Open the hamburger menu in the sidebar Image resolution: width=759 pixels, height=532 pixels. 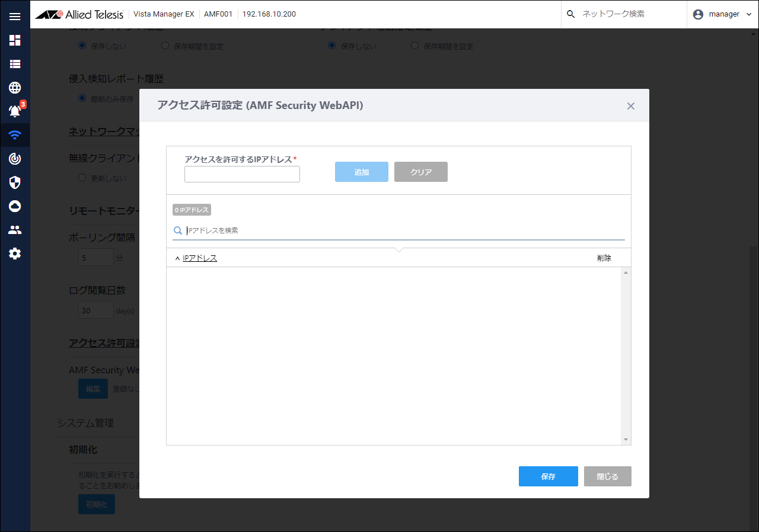click(x=15, y=17)
